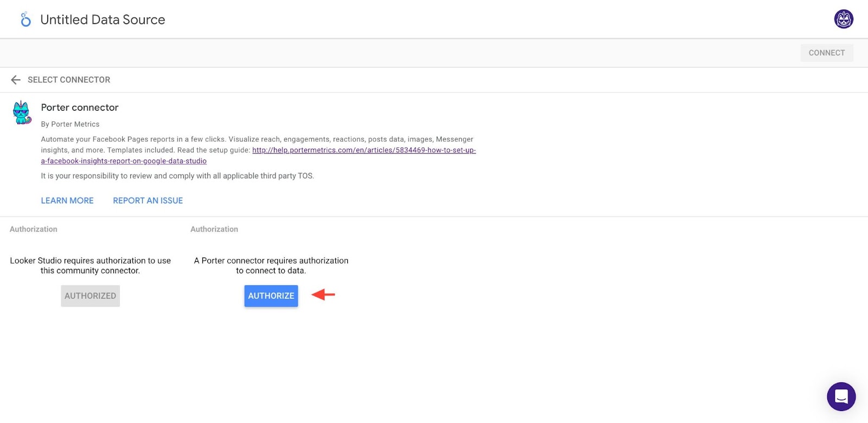Image resolution: width=868 pixels, height=423 pixels.
Task: Rename the Untitled Data Source title
Action: [103, 20]
